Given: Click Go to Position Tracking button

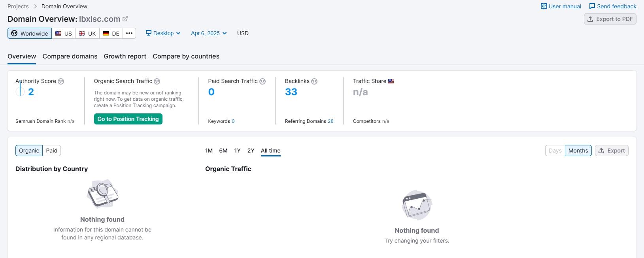Looking at the screenshot, I should pyautogui.click(x=128, y=119).
